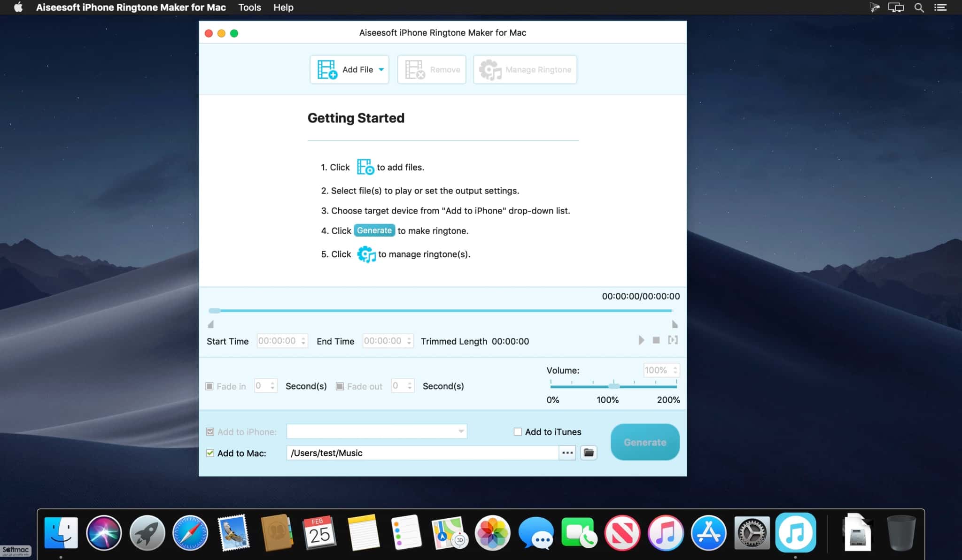The width and height of the screenshot is (962, 560).
Task: Toggle the Add to iPhone checkbox
Action: point(210,432)
